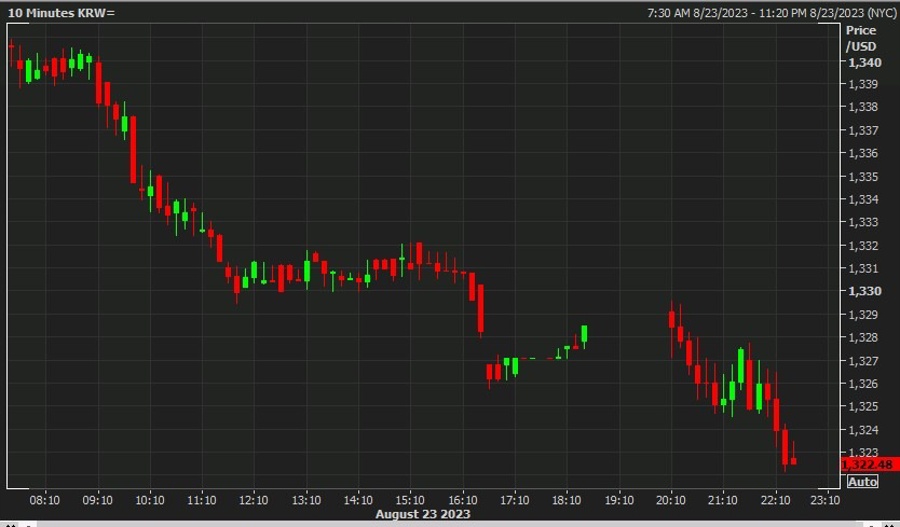Click the 09:10 time axis label
The width and height of the screenshot is (900, 527).
98,500
